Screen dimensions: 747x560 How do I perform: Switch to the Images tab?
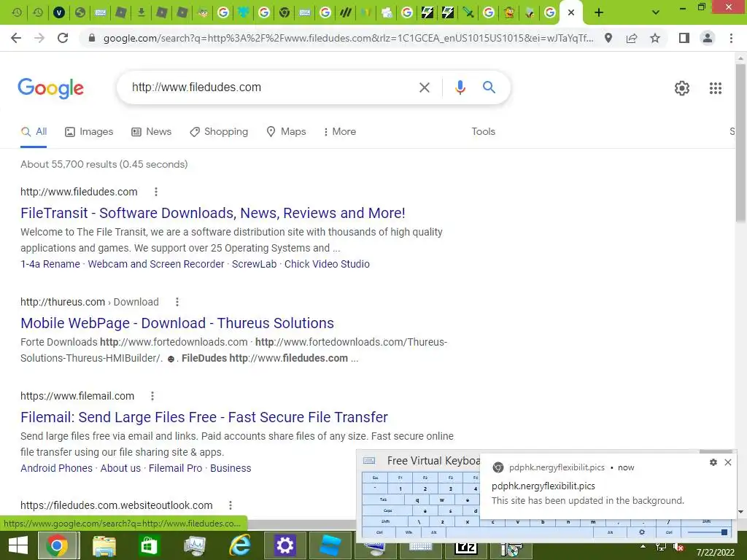[x=89, y=132]
